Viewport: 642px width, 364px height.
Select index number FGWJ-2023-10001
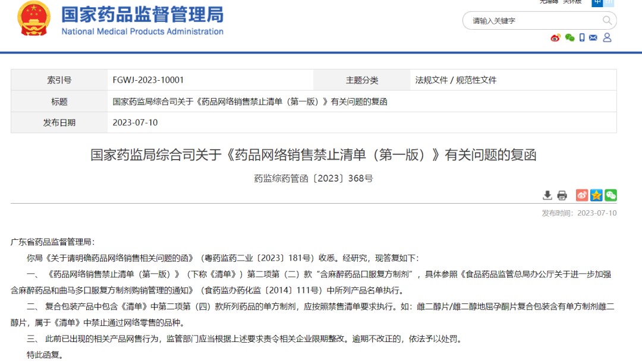coord(148,80)
